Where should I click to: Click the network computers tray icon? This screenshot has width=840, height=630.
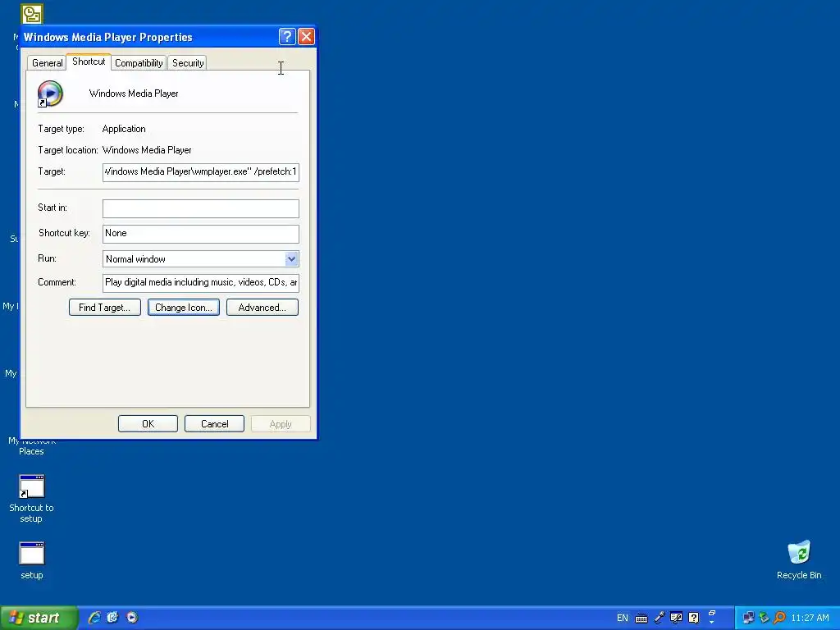click(748, 619)
